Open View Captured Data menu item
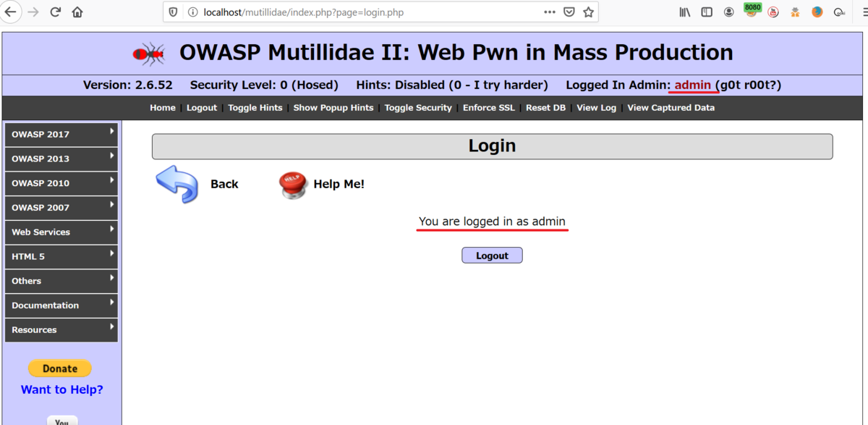The image size is (868, 425). point(671,108)
